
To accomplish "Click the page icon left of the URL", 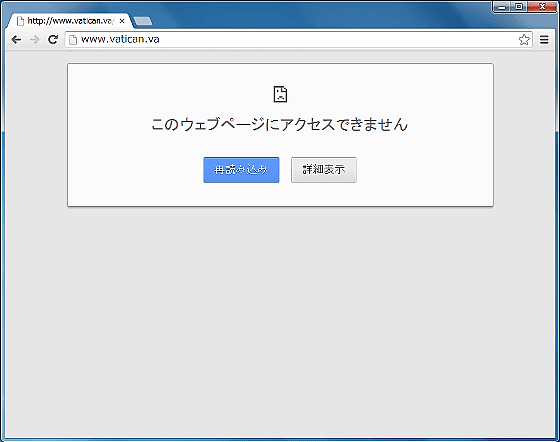I will (73, 40).
